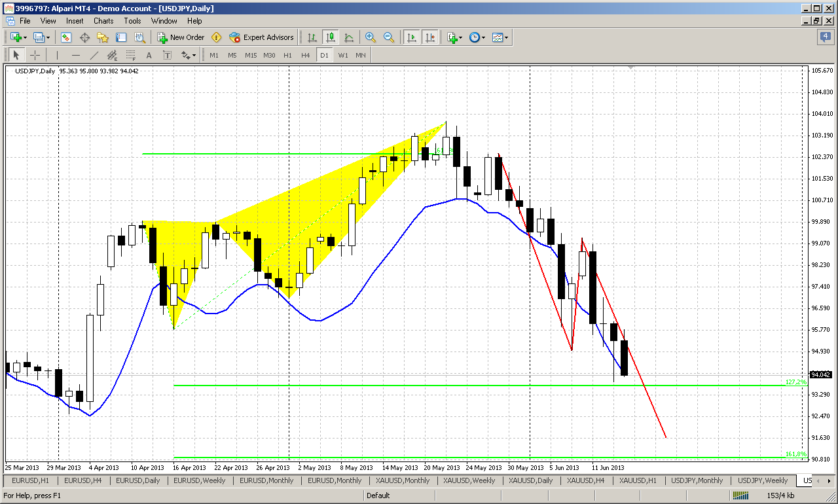Launch the MetaEditor from the toolbar
This screenshot has height=504, width=838.
pos(217,37)
